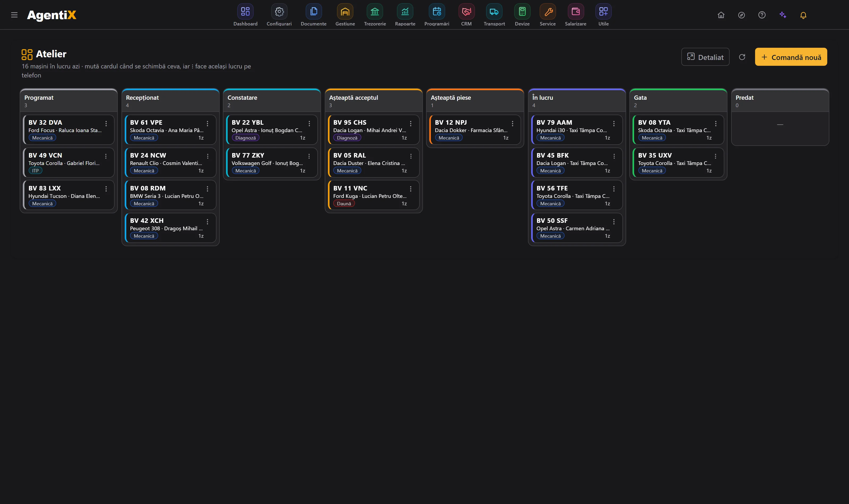
Task: Open help question mark icon
Action: click(x=762, y=15)
